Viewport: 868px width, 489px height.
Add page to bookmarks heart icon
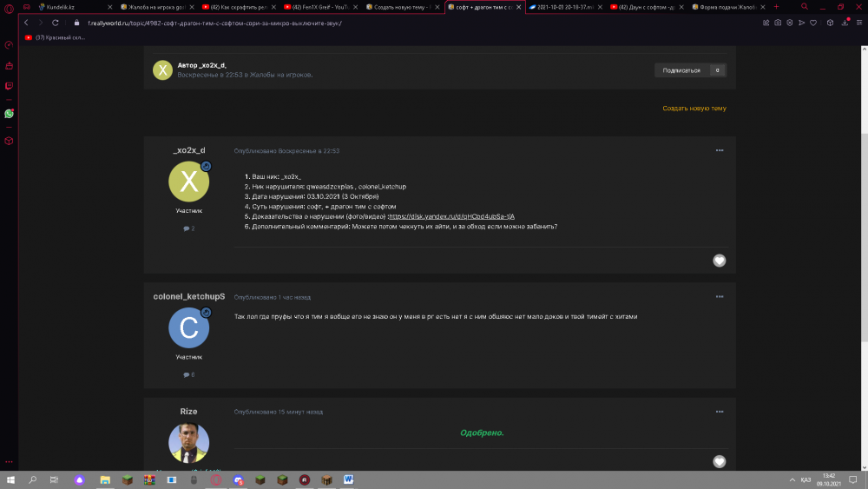(x=813, y=23)
